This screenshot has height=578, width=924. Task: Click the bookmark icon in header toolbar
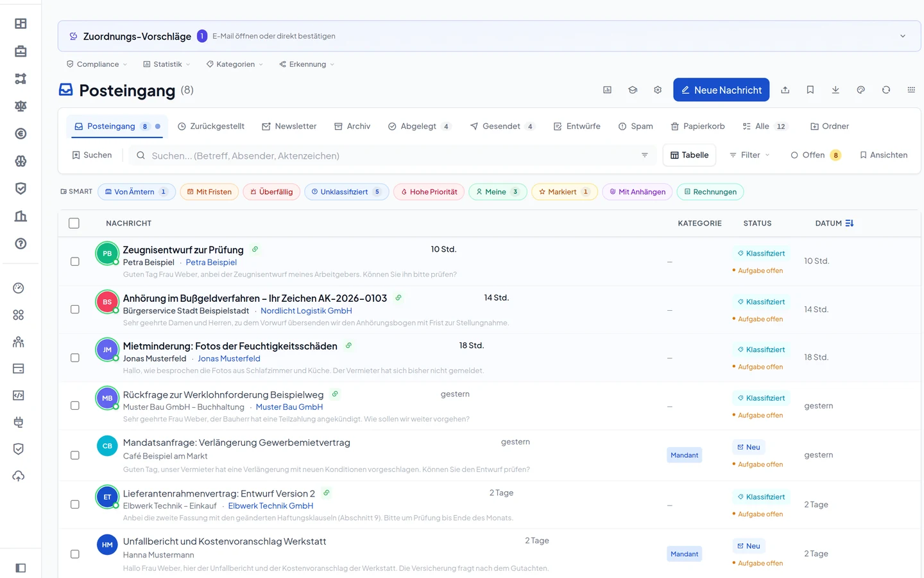pyautogui.click(x=810, y=90)
